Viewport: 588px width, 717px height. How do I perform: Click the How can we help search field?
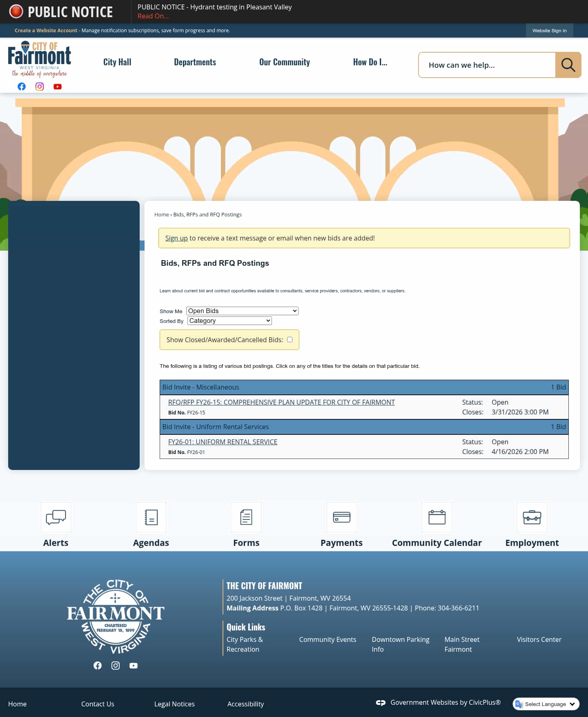click(487, 65)
